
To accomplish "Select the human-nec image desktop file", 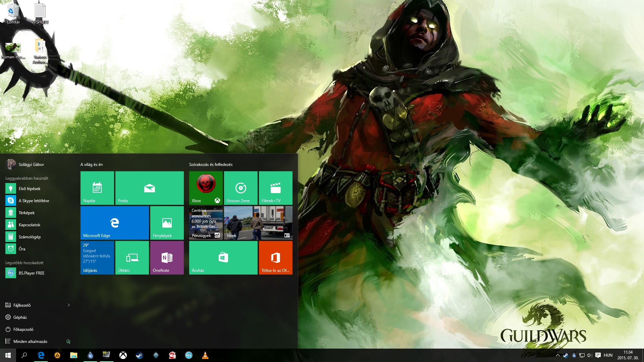I will pyautogui.click(x=13, y=50).
